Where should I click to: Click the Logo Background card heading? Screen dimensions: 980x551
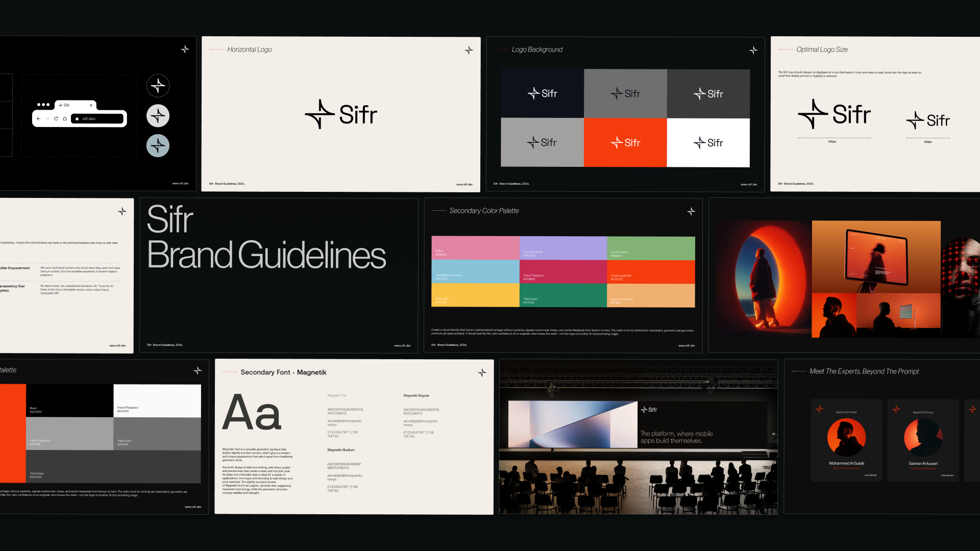tap(537, 49)
